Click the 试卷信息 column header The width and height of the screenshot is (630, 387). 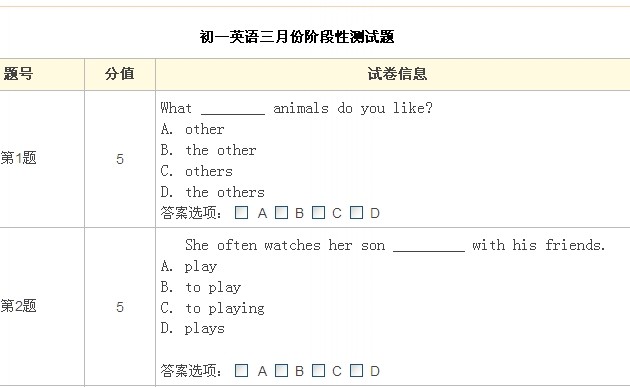pyautogui.click(x=397, y=74)
